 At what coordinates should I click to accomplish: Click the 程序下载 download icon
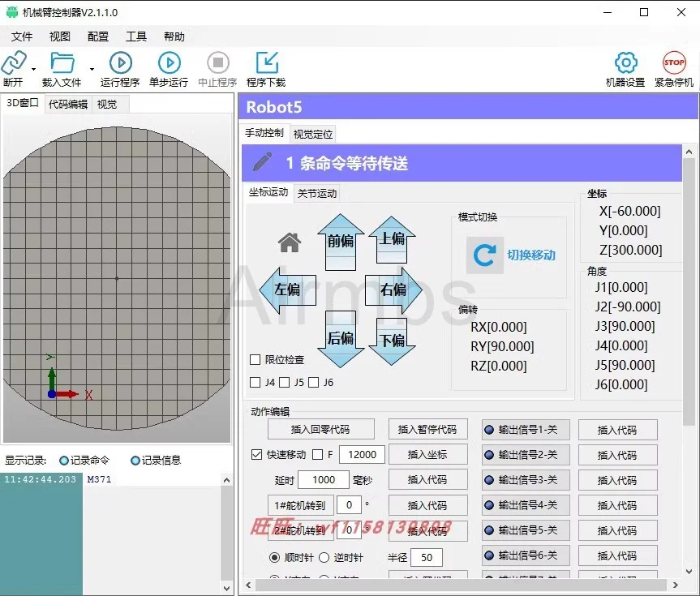(x=266, y=63)
